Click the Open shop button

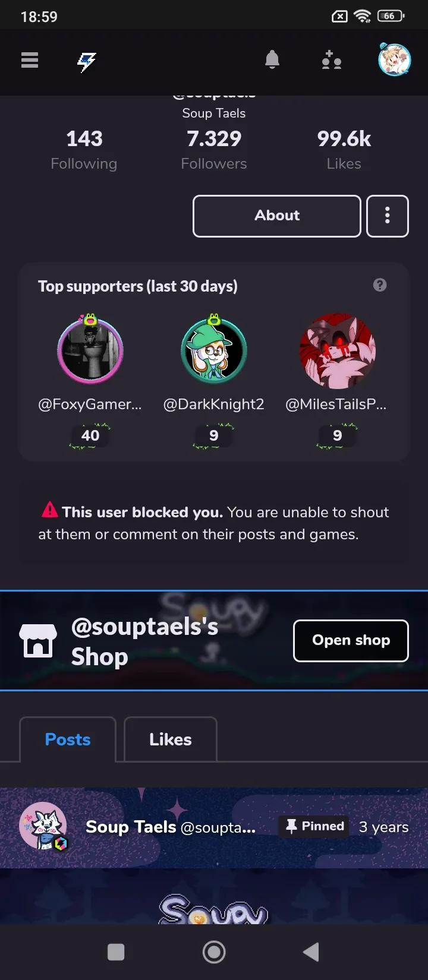pyautogui.click(x=351, y=640)
